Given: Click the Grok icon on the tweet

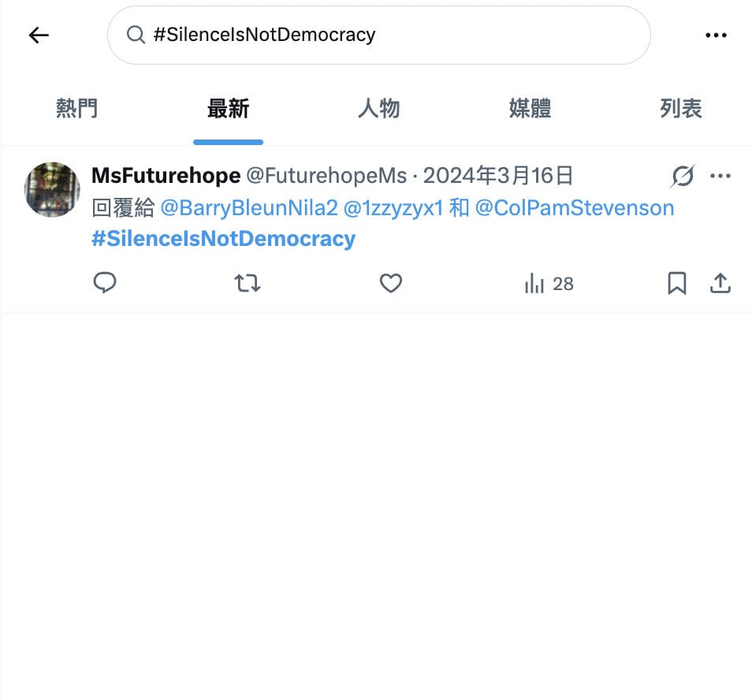Looking at the screenshot, I should click(x=682, y=177).
